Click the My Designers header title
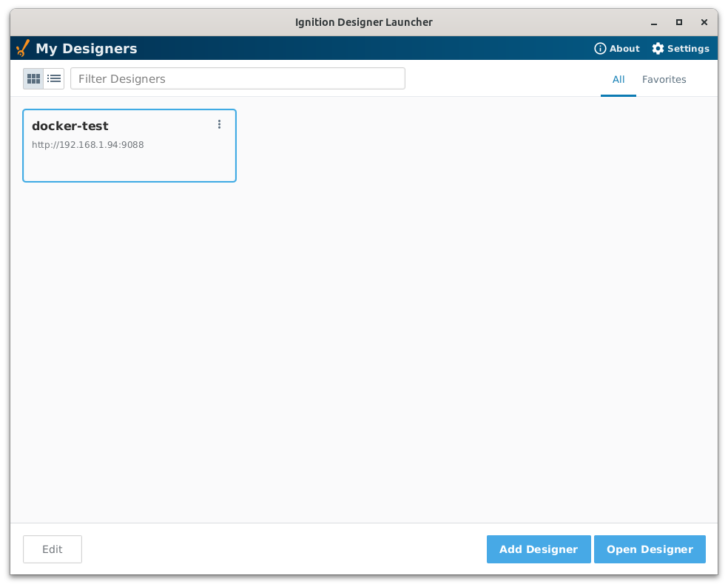728x587 pixels. pos(87,49)
